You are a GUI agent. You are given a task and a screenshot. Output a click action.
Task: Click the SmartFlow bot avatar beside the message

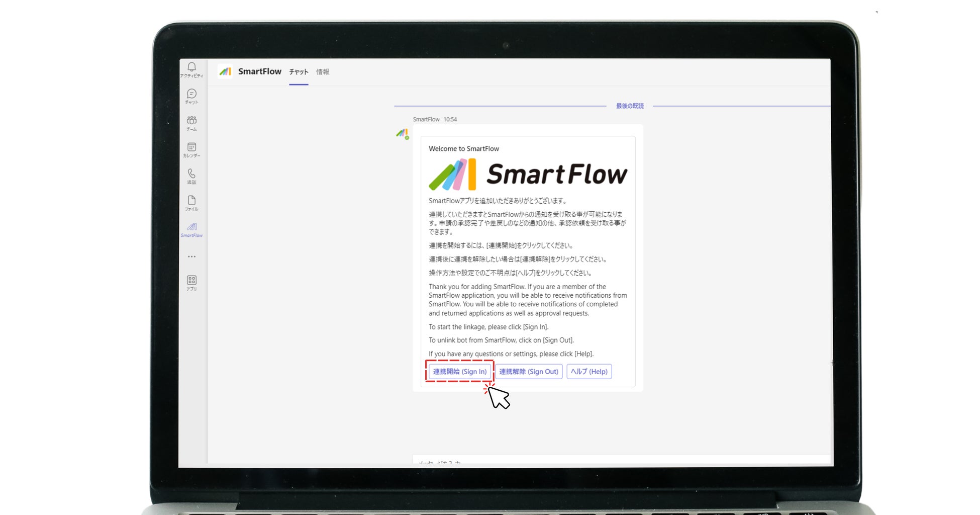coord(402,134)
